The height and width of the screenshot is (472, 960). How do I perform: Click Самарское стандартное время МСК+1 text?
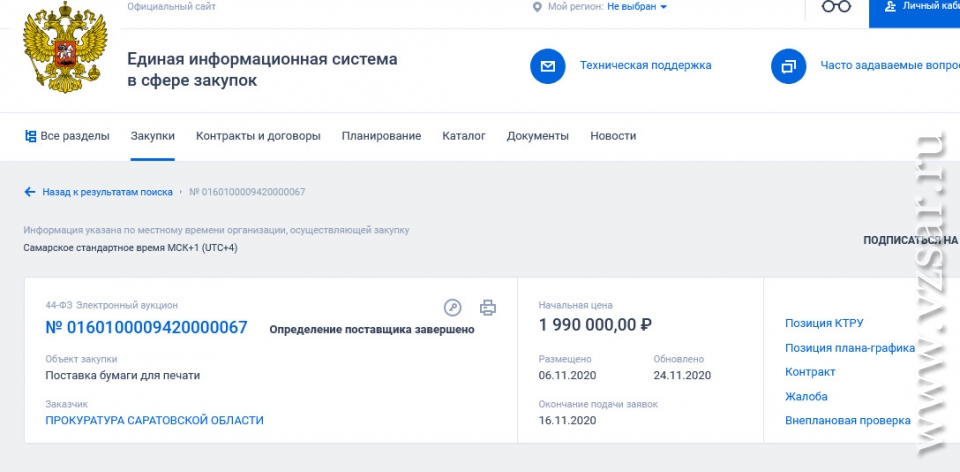pos(130,248)
